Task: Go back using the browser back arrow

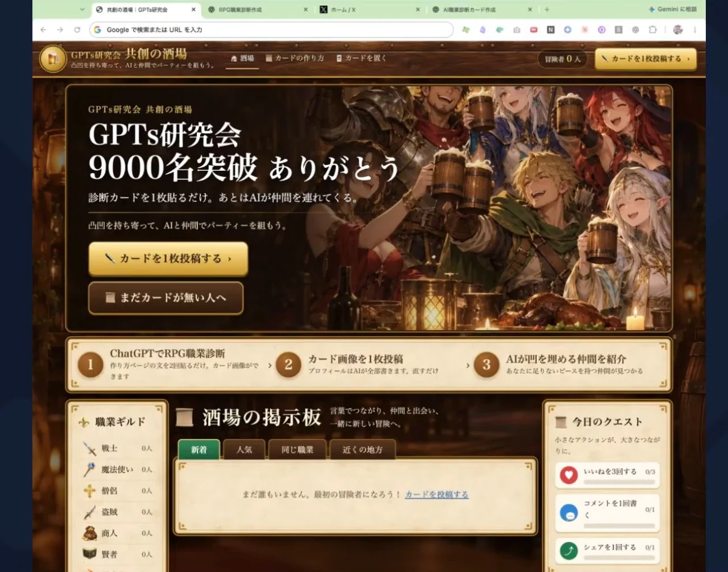Action: (43, 30)
